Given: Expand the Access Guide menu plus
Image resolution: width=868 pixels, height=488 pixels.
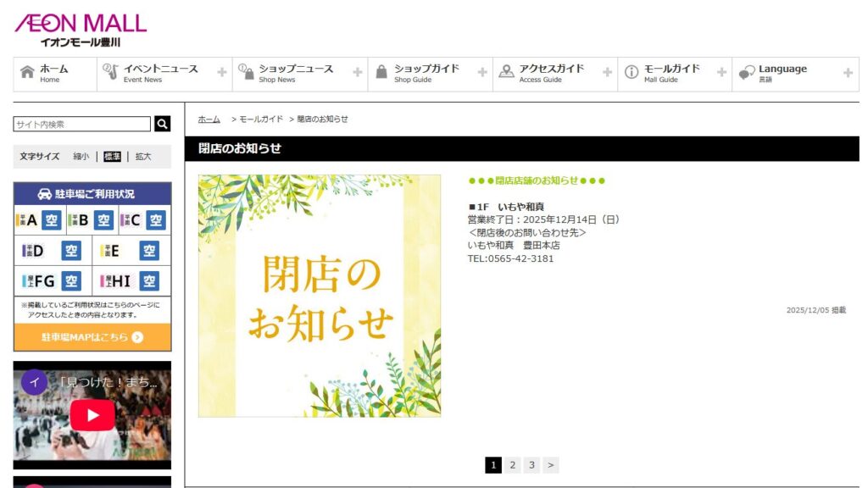Looking at the screenshot, I should click(607, 73).
